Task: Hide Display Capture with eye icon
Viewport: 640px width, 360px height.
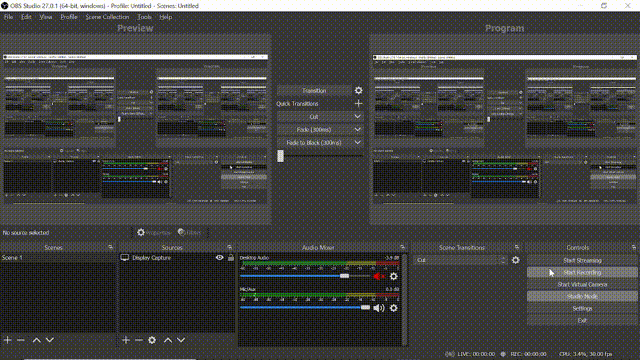Action: click(x=220, y=258)
